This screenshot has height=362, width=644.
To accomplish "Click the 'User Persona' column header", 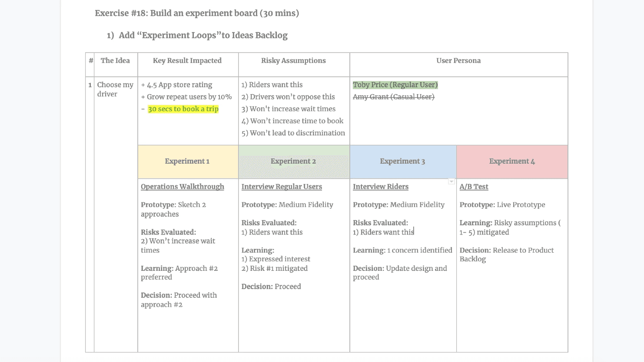I will [x=458, y=61].
